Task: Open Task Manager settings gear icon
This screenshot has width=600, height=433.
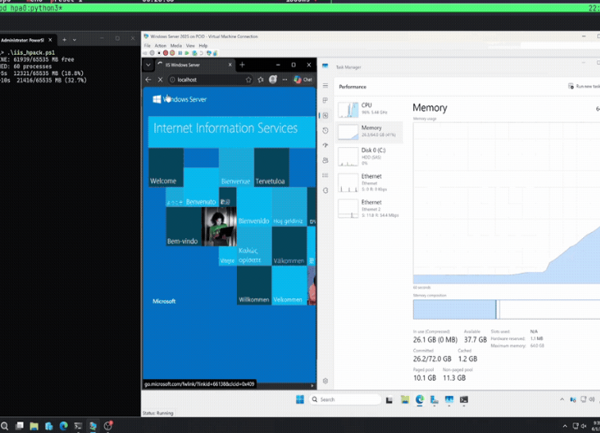Action: tap(325, 381)
